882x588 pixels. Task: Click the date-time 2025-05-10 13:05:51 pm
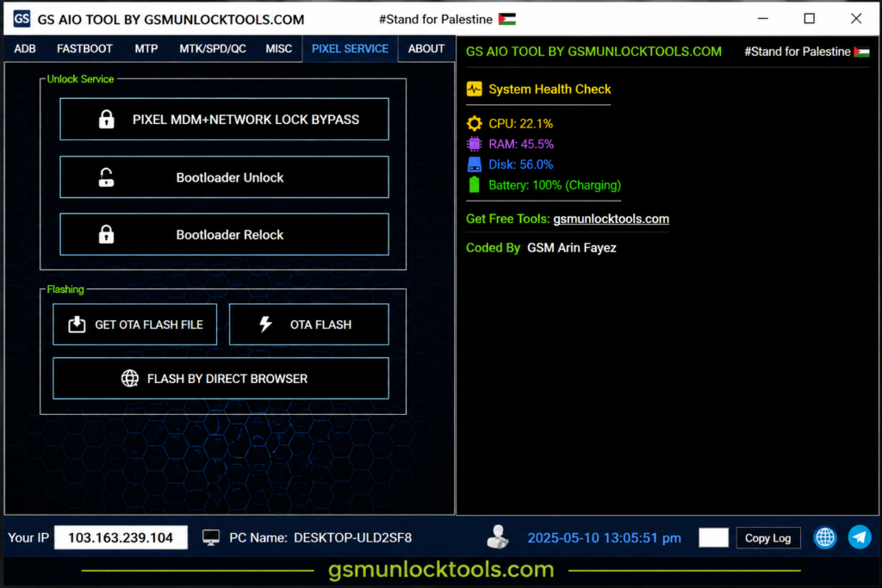tap(604, 538)
